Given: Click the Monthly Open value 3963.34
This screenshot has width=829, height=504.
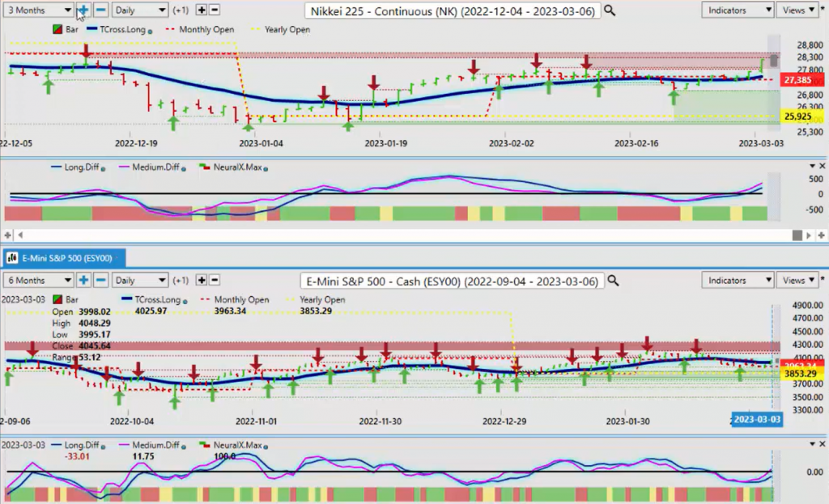Looking at the screenshot, I should [x=230, y=311].
